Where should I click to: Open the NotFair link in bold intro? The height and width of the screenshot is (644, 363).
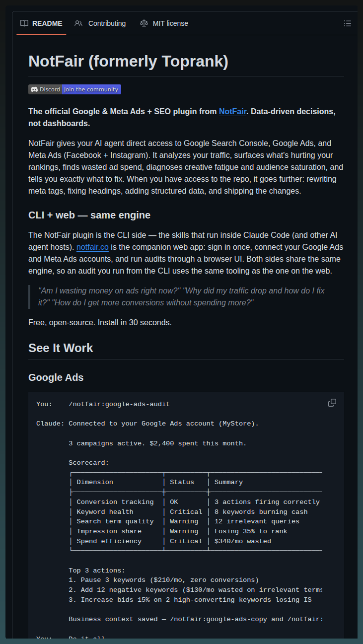[x=232, y=112]
